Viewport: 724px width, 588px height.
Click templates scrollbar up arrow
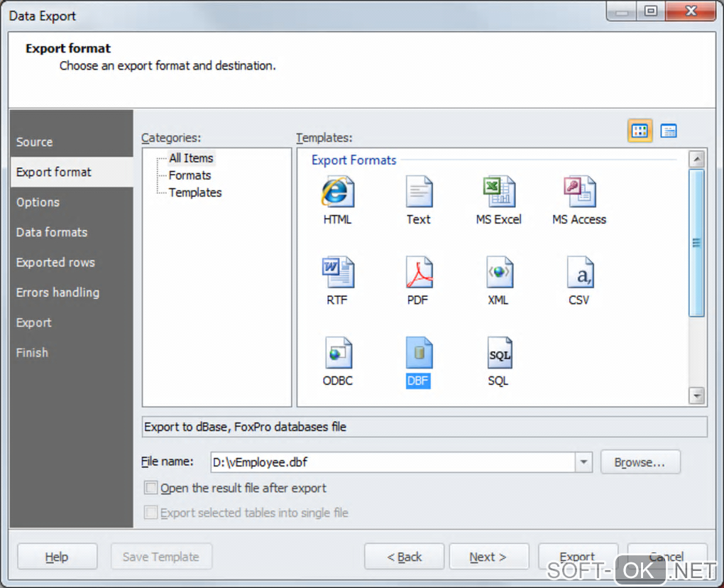click(696, 159)
